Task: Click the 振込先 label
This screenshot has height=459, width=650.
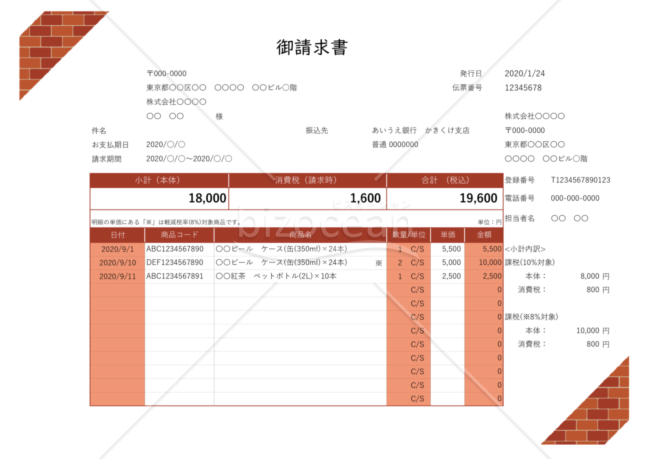Action: pyautogui.click(x=317, y=131)
